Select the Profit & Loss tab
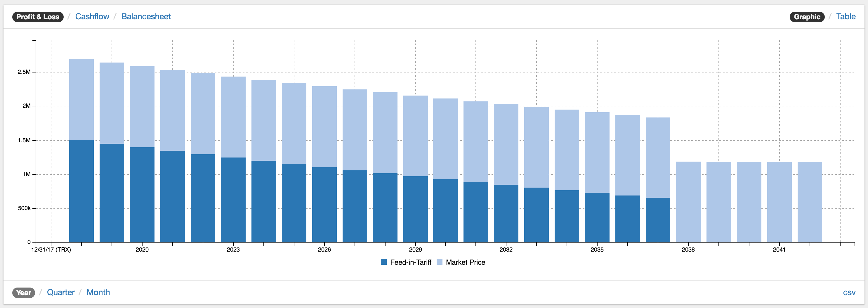The height and width of the screenshot is (308, 868). (38, 17)
